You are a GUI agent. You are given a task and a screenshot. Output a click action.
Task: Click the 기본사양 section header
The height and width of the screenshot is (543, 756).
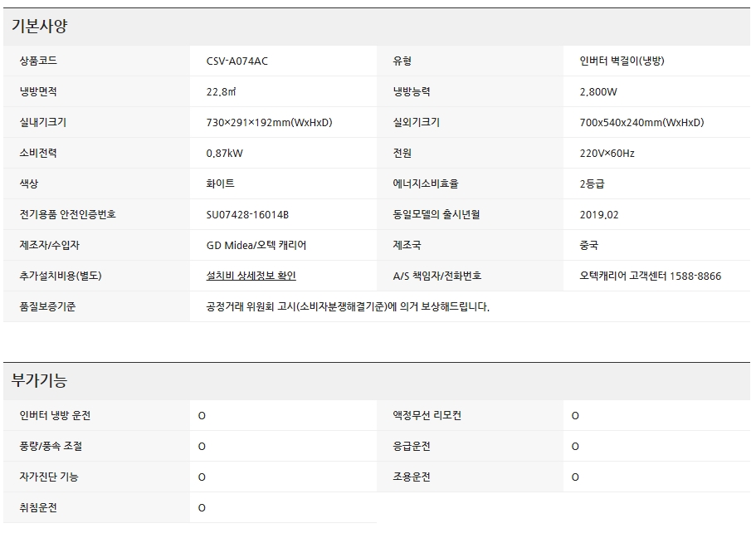(x=39, y=26)
